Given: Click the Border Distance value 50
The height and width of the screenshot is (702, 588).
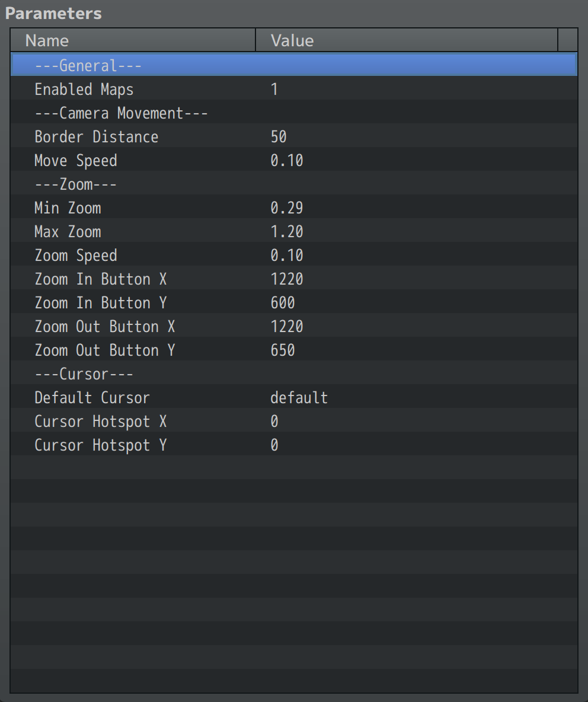Looking at the screenshot, I should 279,136.
